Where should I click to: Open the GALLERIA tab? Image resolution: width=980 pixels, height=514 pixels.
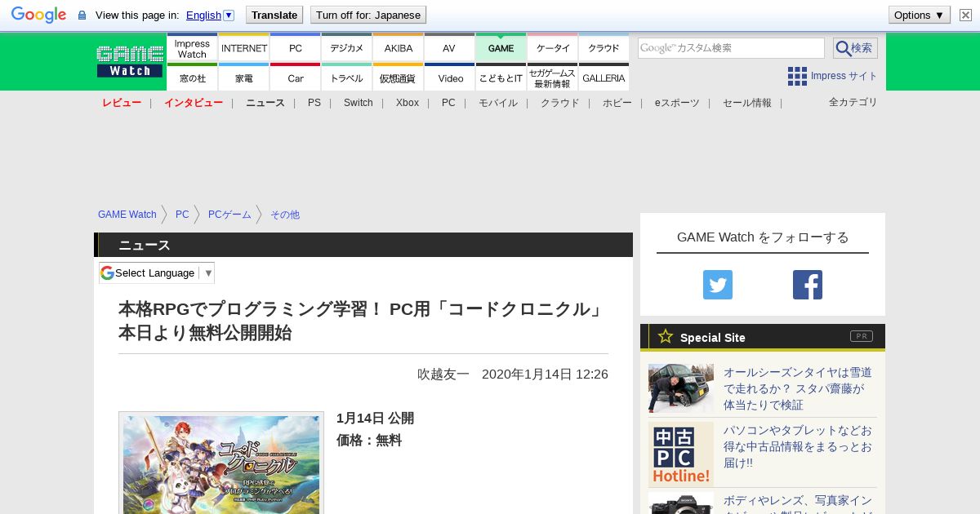coord(604,77)
